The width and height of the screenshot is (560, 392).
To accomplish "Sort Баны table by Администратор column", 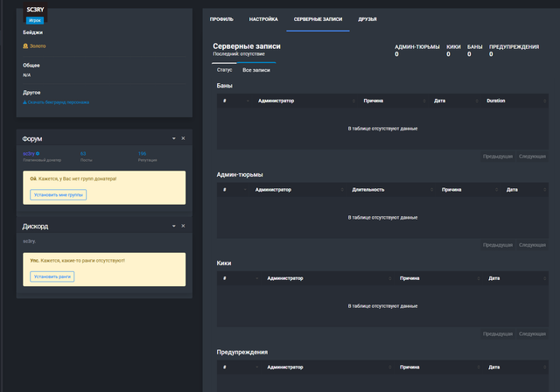I will 306,101.
